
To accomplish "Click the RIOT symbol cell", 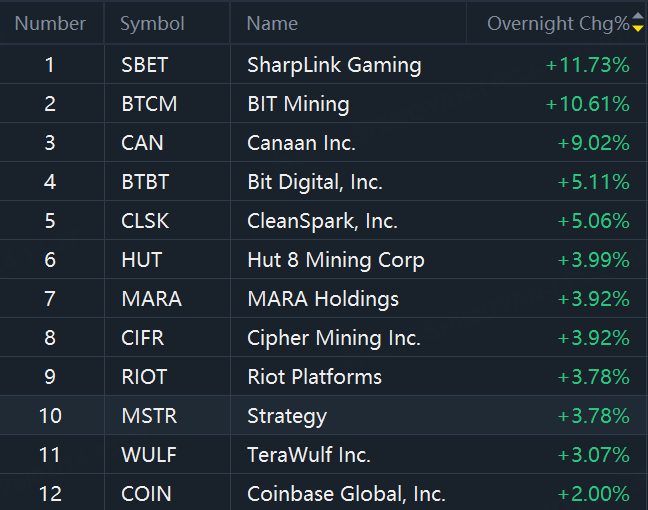I will (144, 377).
